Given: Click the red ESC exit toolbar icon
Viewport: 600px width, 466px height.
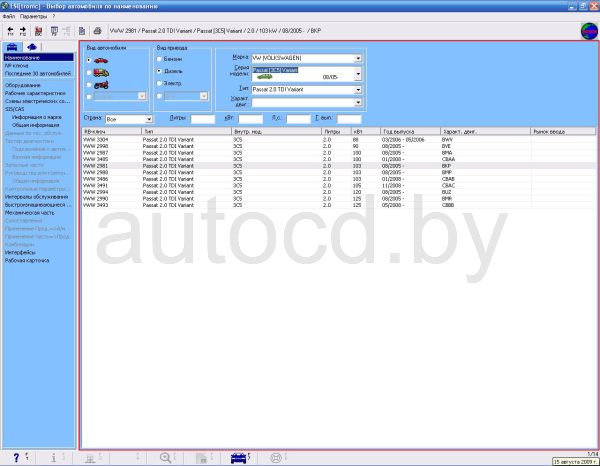Looking at the screenshot, I should [38, 31].
